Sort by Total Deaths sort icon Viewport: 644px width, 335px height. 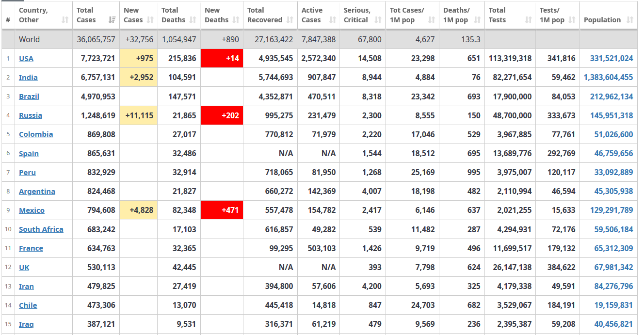193,20
